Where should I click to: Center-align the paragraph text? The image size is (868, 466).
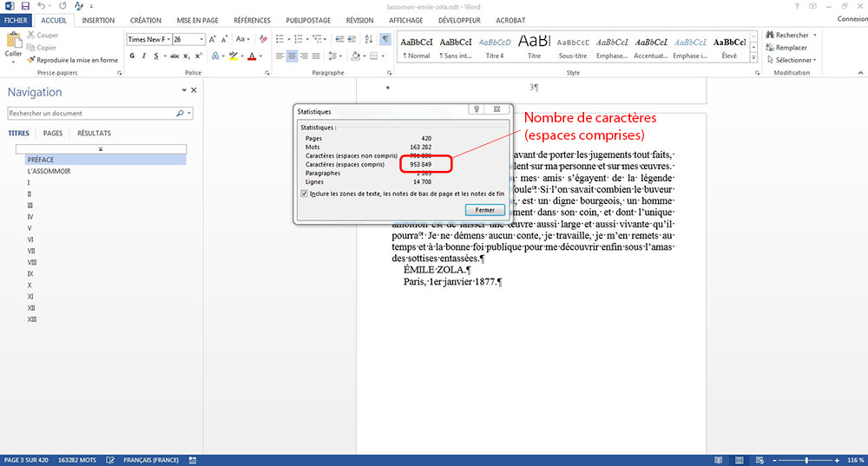293,56
